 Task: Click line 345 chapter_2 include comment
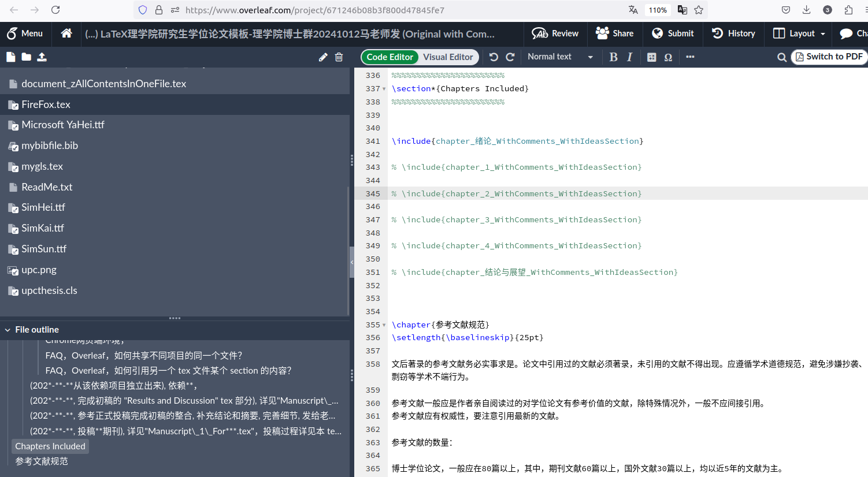[x=517, y=193]
